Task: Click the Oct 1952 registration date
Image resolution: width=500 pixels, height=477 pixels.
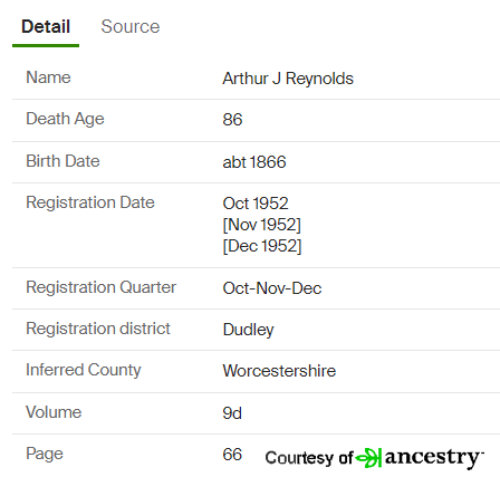Action: pyautogui.click(x=255, y=203)
